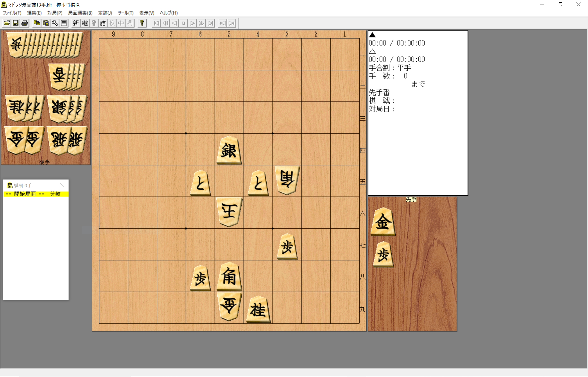Open the ファイル(F) menu
Screen dimensions: 588x377
pyautogui.click(x=12, y=13)
